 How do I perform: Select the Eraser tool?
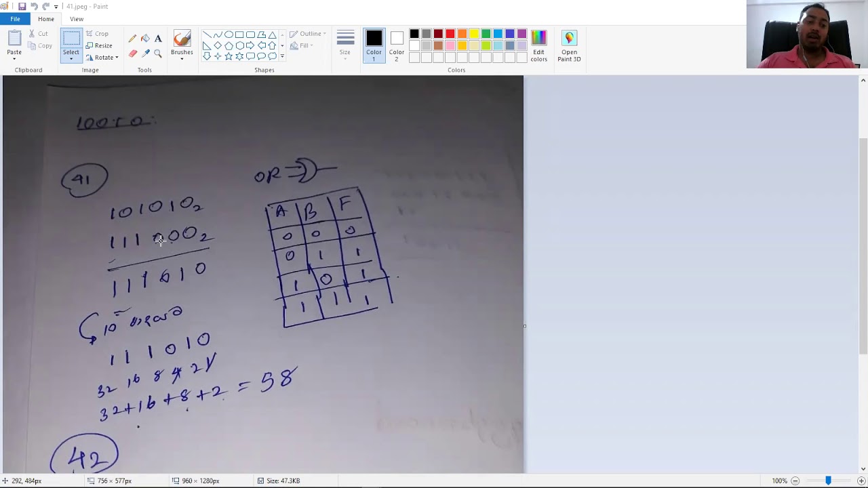(x=132, y=54)
